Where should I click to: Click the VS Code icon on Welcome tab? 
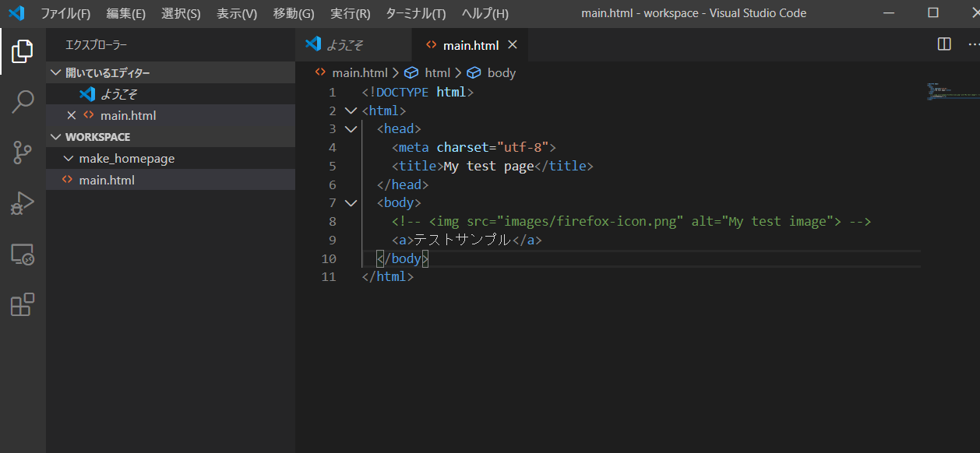[x=313, y=44]
